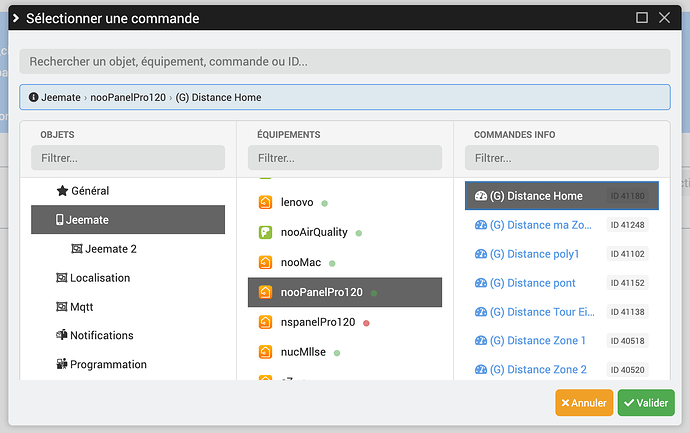Screen dimensions: 690x433
Task: Click the gauge icon of Distance Home
Action: point(481,196)
